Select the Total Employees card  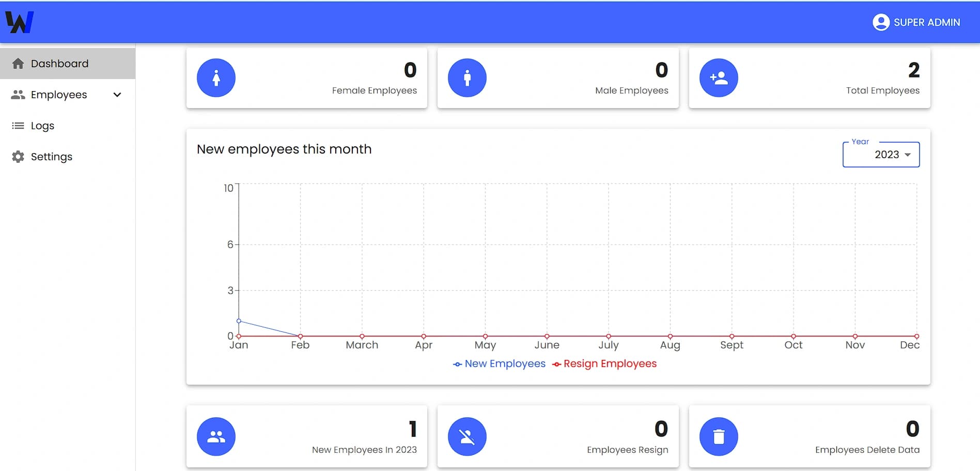pyautogui.click(x=809, y=78)
